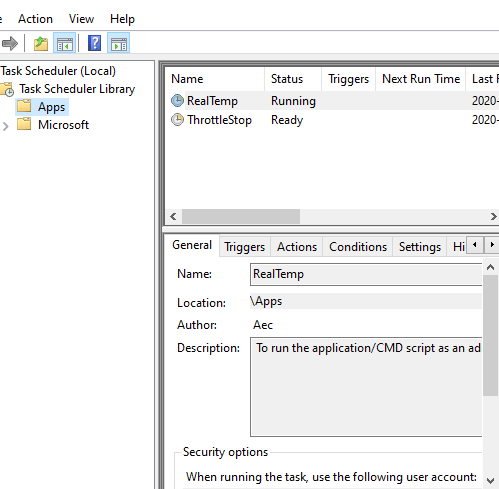Click the details pane vertical scrollbar thumb
499x489 pixels.
(490, 335)
